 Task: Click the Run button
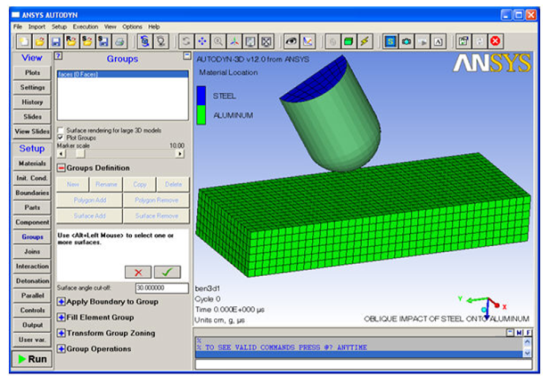32,359
